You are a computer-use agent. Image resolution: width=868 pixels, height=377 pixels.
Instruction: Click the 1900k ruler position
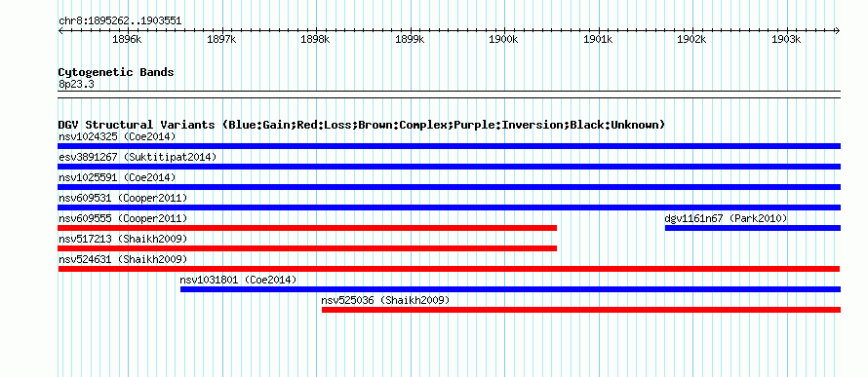point(504,39)
